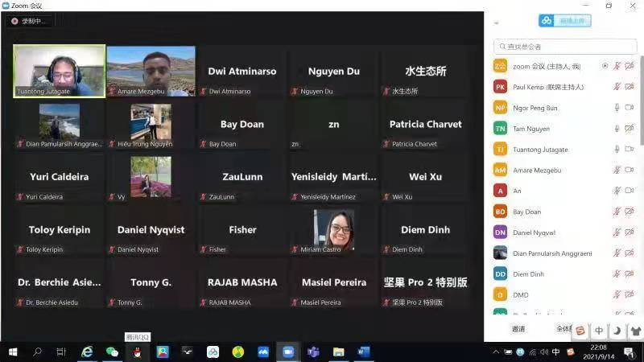Expand the participants panel collapse chevron

pos(496,23)
